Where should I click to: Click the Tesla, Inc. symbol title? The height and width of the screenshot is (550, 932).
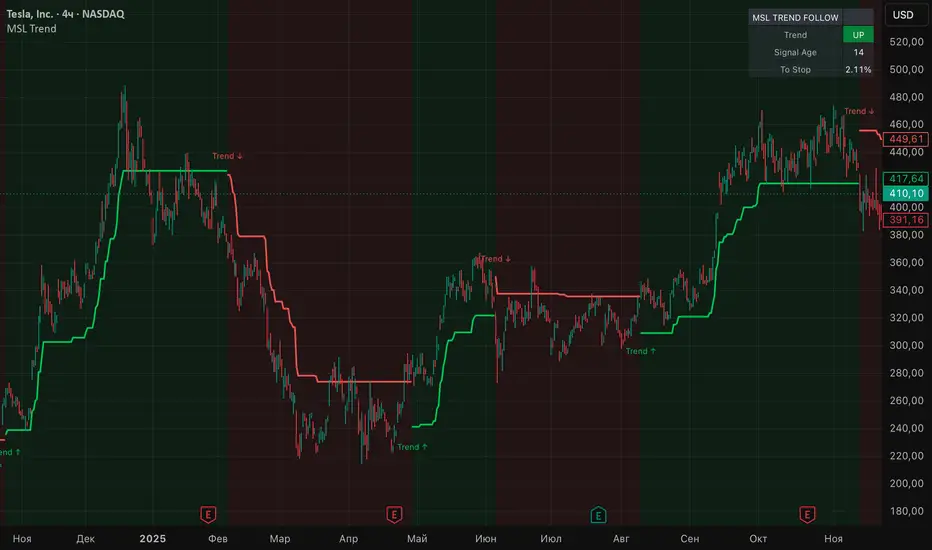coord(65,14)
